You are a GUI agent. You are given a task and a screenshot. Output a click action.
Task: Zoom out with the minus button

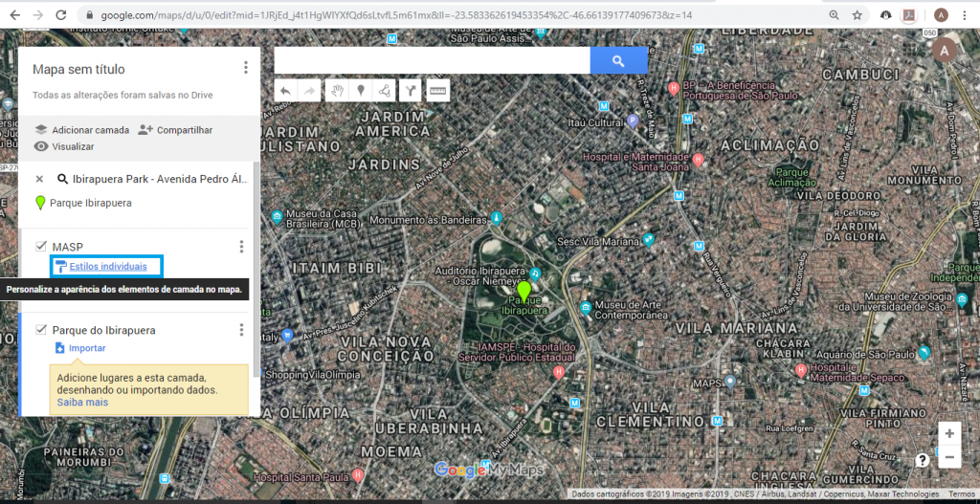click(x=949, y=456)
